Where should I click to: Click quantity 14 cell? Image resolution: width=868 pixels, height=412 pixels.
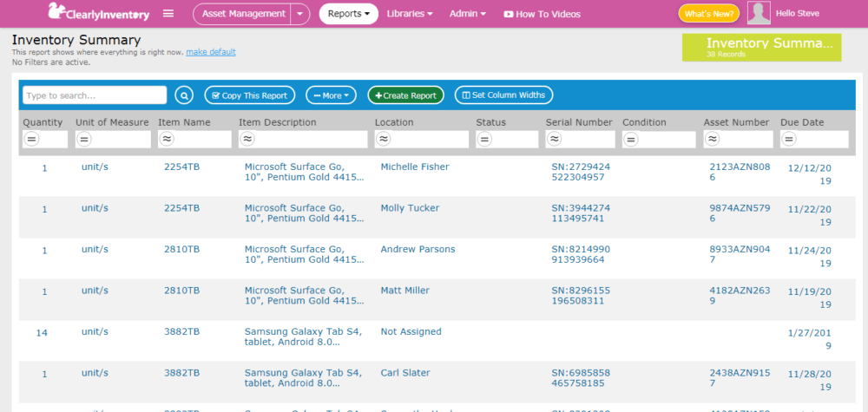(x=42, y=333)
